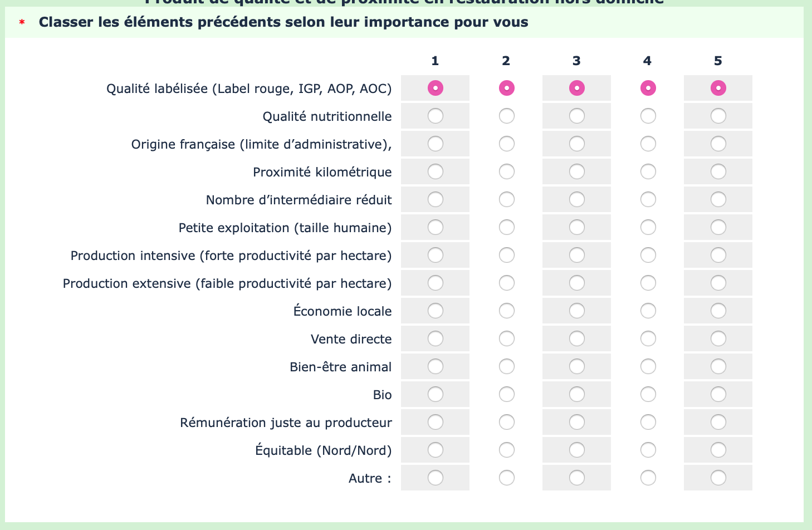Rate Économie locale as 2

tap(507, 311)
